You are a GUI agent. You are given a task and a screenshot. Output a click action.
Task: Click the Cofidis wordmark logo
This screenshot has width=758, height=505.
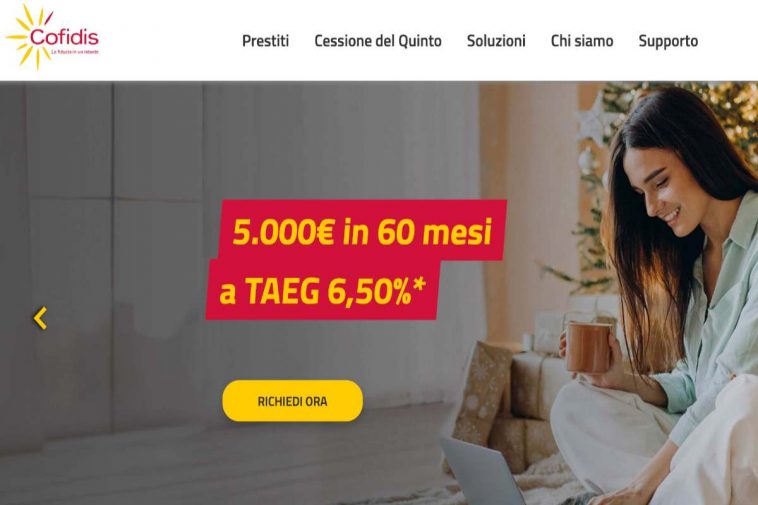pos(64,37)
